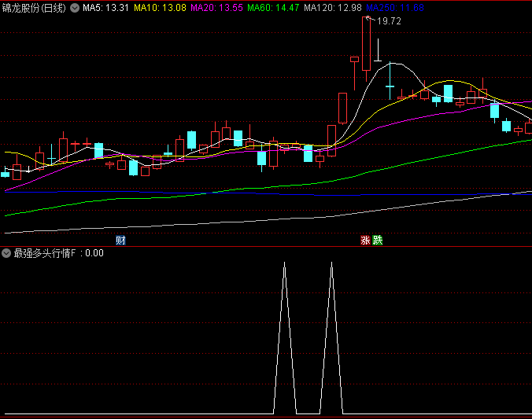Click the red 涨 marker icon
532x419 pixels.
pos(365,241)
